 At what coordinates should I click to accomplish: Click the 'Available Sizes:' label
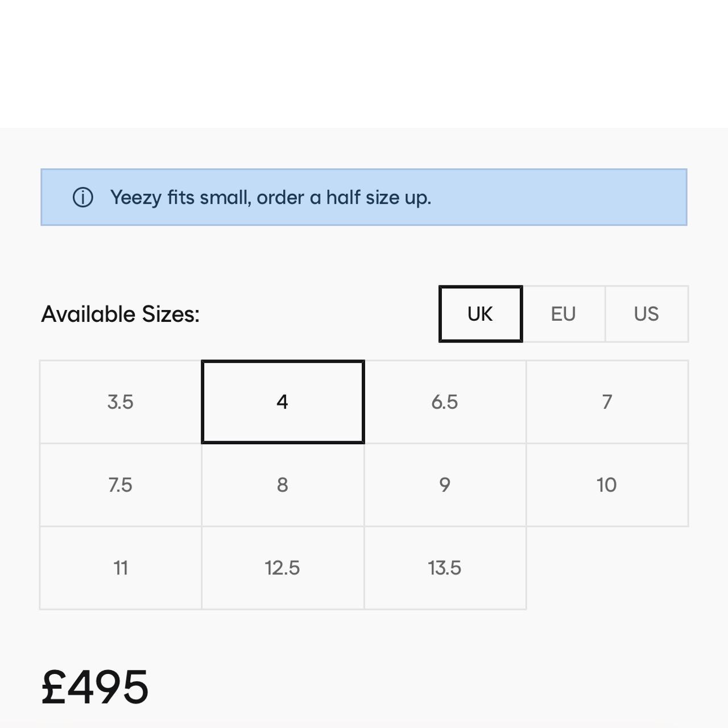pyautogui.click(x=121, y=314)
